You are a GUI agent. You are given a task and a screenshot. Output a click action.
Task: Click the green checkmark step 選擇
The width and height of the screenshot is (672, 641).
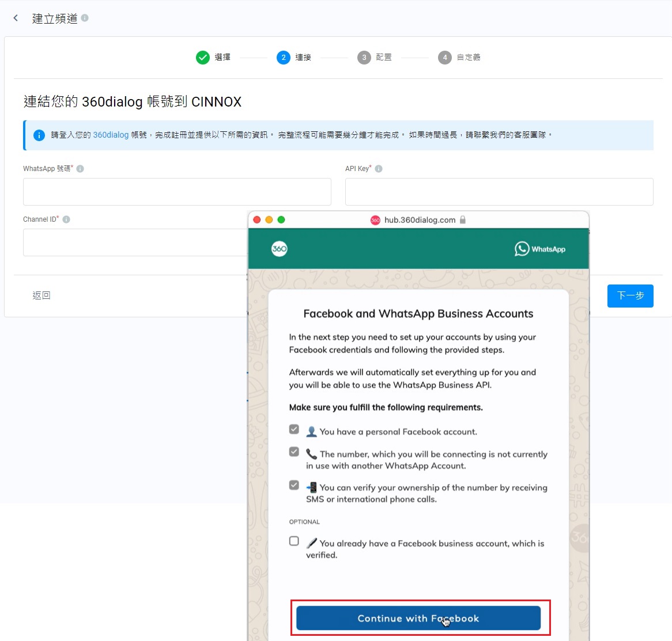click(x=203, y=58)
